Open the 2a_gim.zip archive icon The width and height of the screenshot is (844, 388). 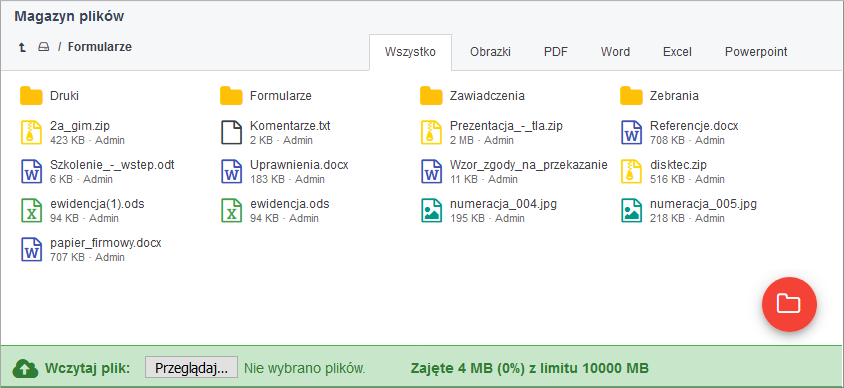(x=31, y=132)
